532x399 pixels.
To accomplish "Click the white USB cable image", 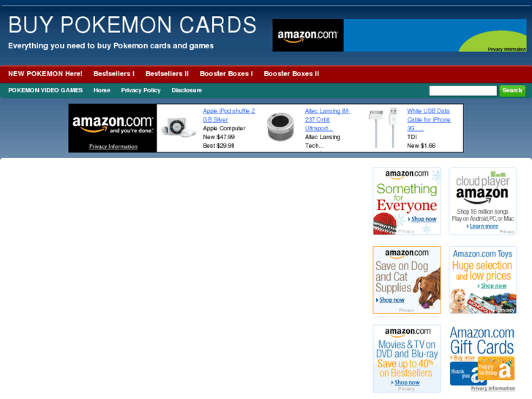I will pos(383,127).
